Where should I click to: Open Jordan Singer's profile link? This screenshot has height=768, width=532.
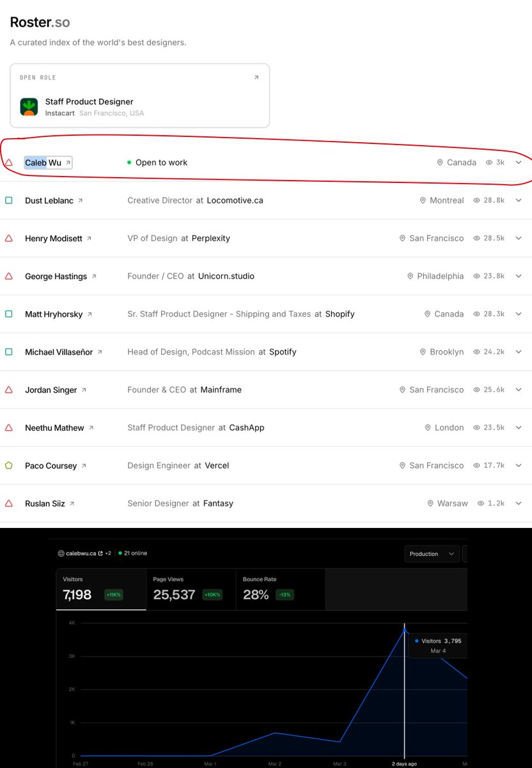coord(56,390)
